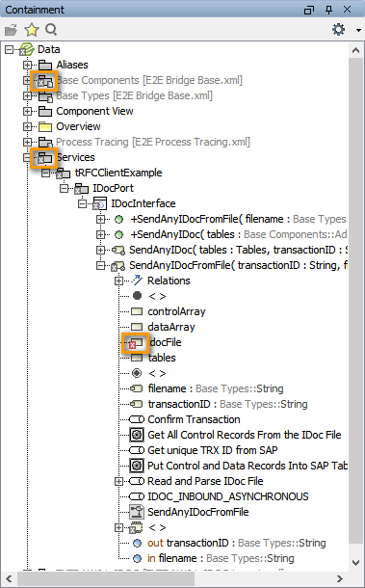Click the favorites star icon
The image size is (365, 588).
point(32,29)
